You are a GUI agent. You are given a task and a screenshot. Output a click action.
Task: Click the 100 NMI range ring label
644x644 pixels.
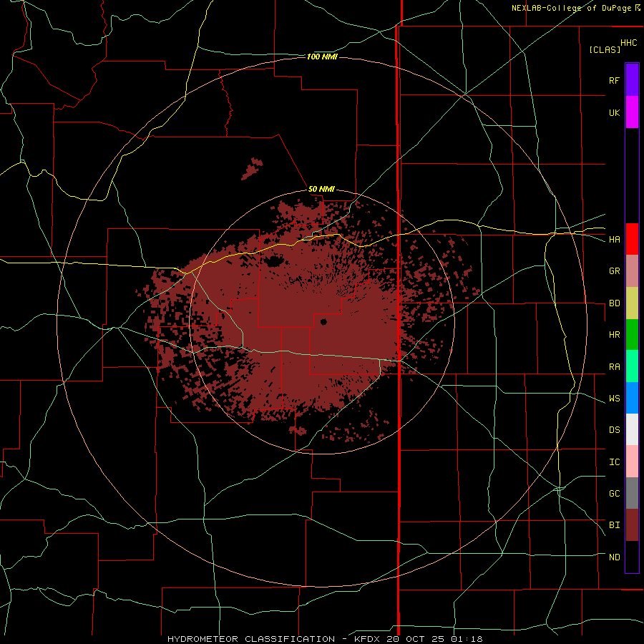pos(322,57)
